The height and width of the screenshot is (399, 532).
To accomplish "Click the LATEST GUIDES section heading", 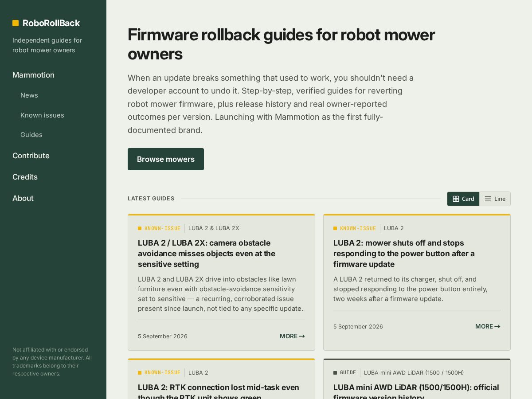I will 151,199.
